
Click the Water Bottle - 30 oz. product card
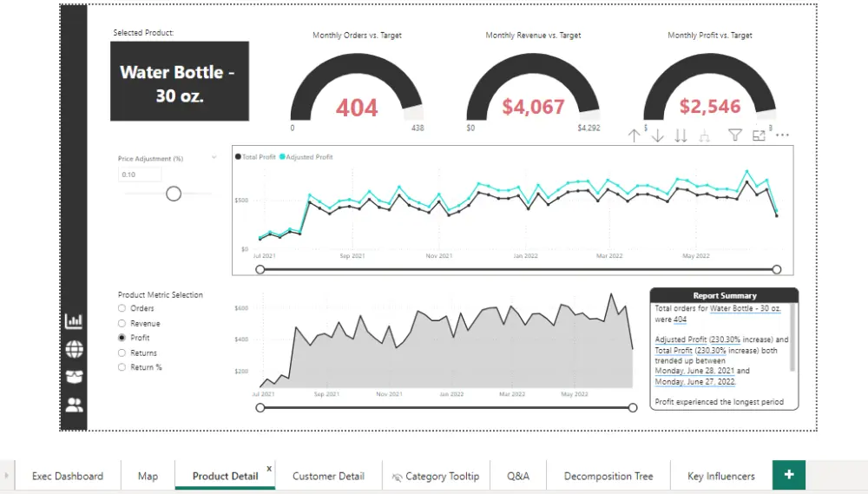click(x=180, y=81)
